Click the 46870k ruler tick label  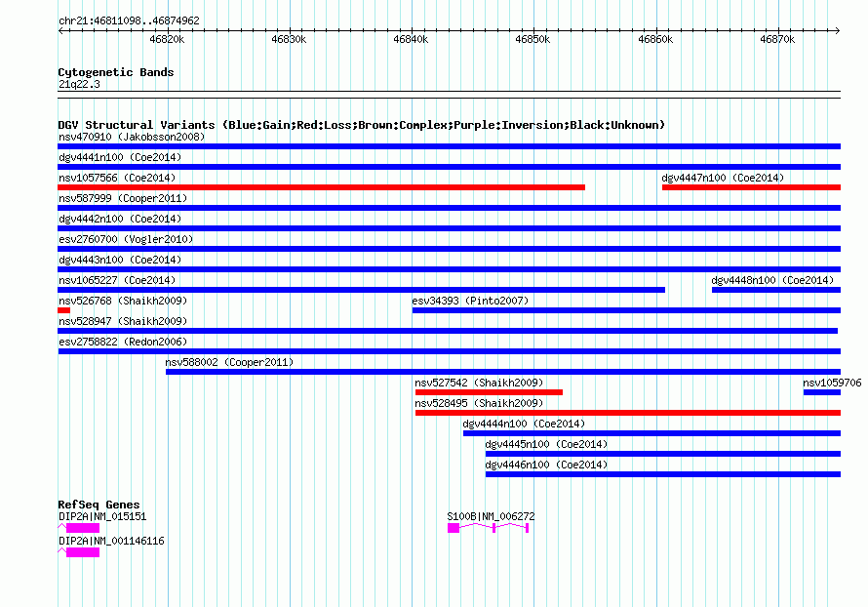777,39
